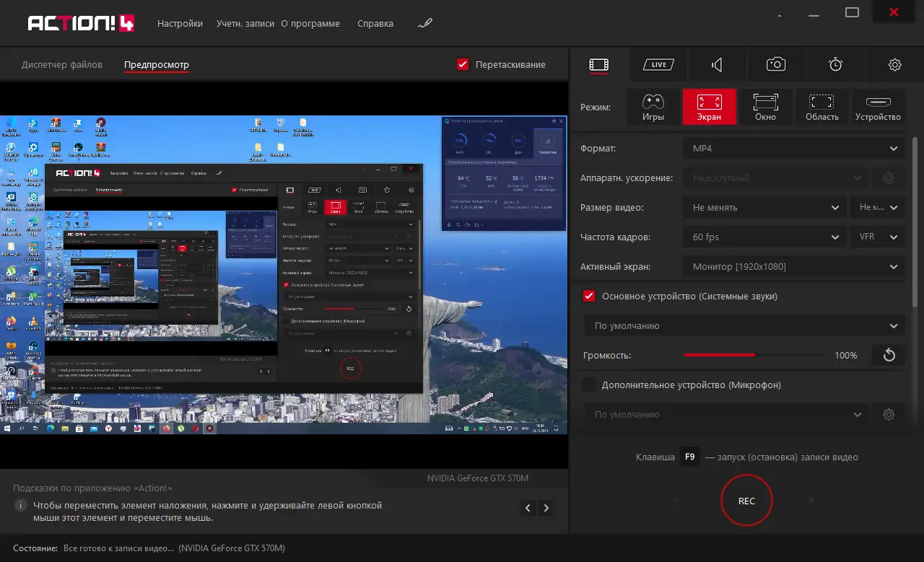Start recording with the REC button
924x562 pixels.
pyautogui.click(x=746, y=501)
